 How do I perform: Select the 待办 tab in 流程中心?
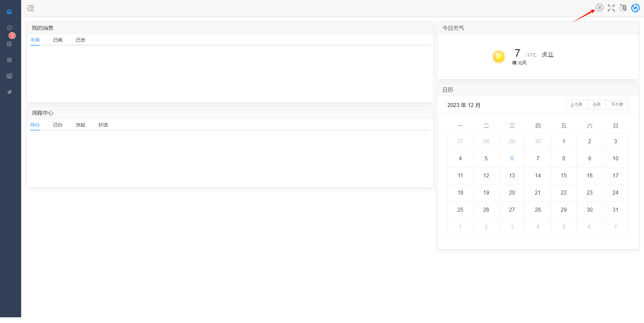coord(35,125)
